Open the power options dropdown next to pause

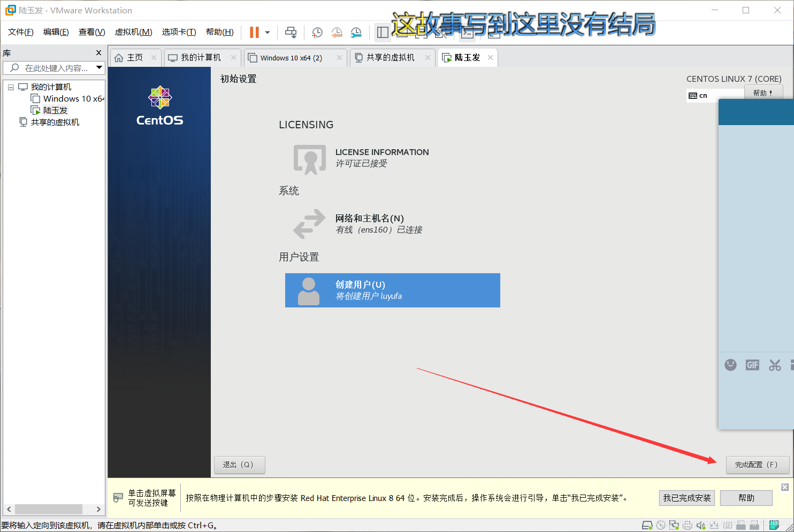[x=268, y=33]
